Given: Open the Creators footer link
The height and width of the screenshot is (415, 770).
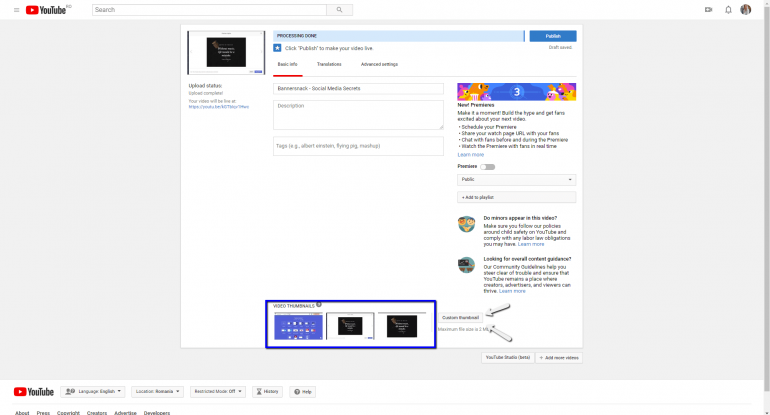Looking at the screenshot, I should [97, 413].
